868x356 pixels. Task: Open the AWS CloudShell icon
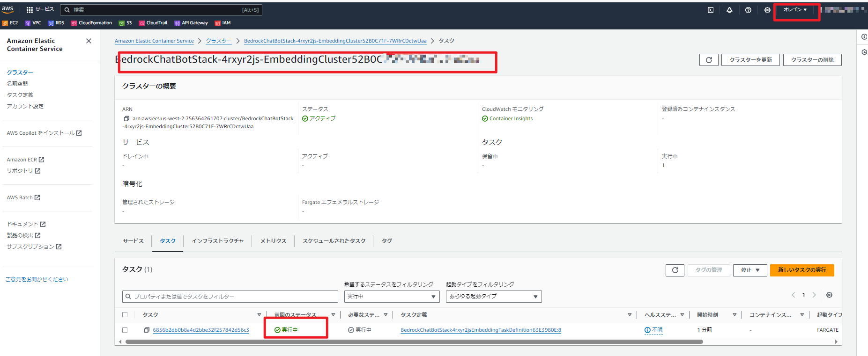711,10
